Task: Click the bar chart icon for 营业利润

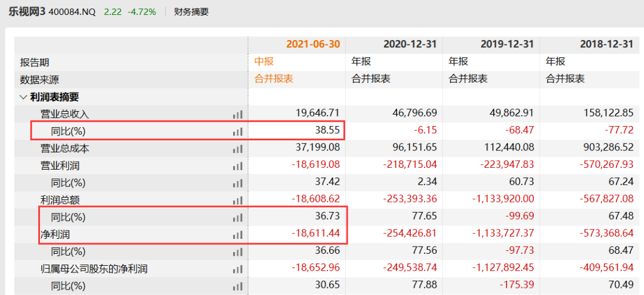Action: pos(237,166)
